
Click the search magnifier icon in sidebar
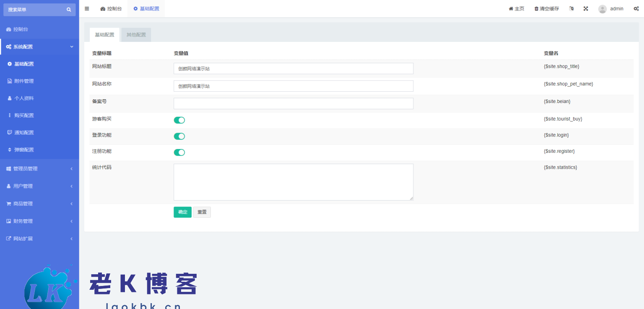pyautogui.click(x=69, y=10)
